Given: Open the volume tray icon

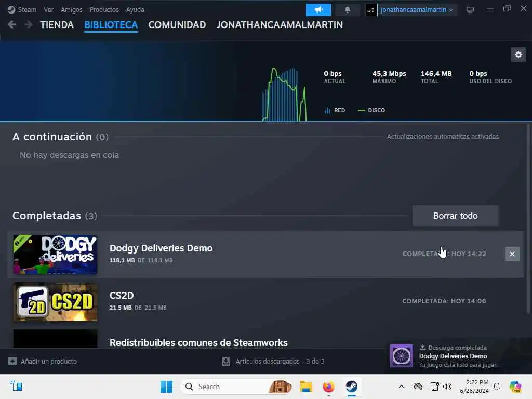Looking at the screenshot, I should tap(447, 387).
